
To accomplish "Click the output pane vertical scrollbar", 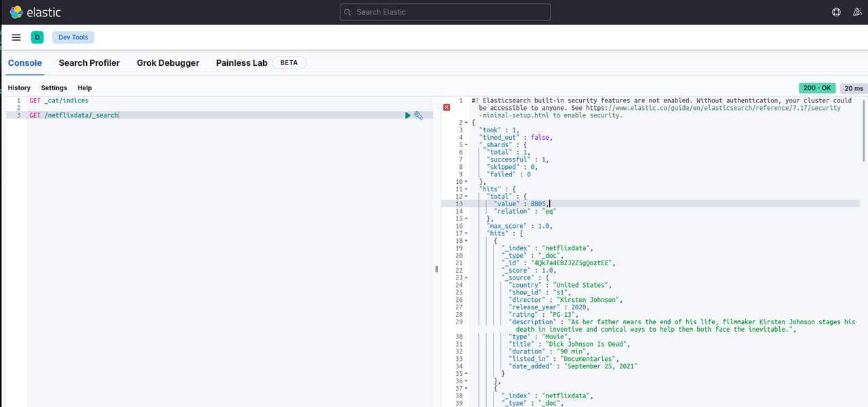I will [864, 130].
